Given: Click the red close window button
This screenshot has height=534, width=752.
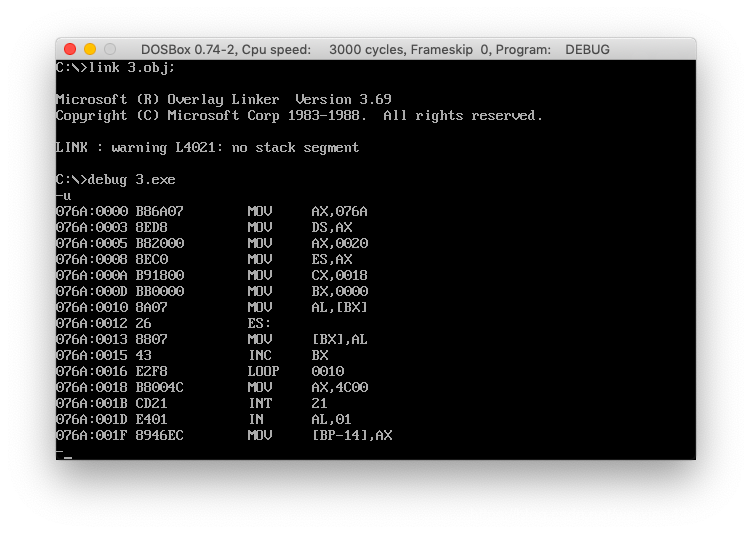Looking at the screenshot, I should [x=70, y=49].
